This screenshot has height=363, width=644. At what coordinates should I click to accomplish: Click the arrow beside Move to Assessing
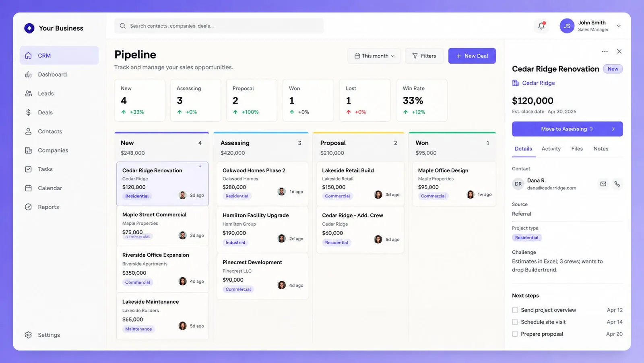pos(613,129)
